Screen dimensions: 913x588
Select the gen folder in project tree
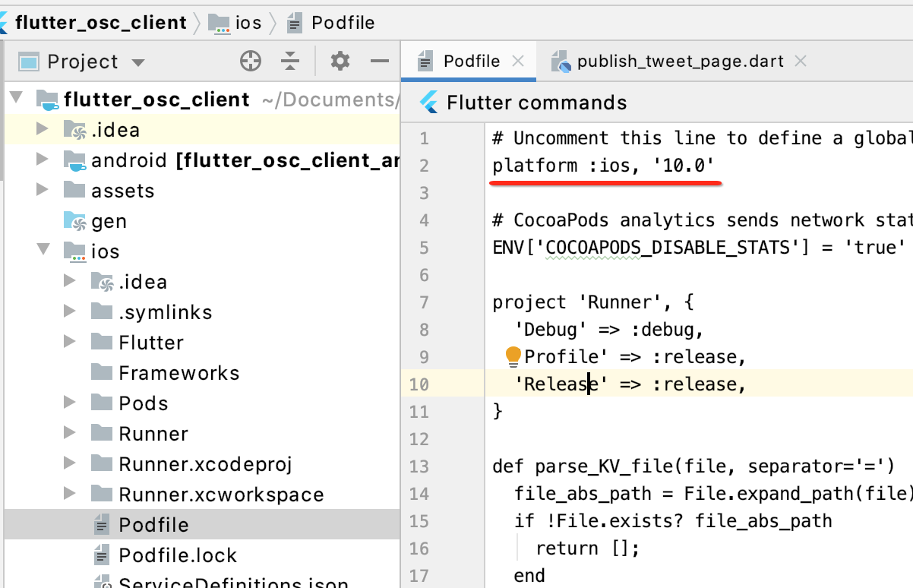[202, 221]
